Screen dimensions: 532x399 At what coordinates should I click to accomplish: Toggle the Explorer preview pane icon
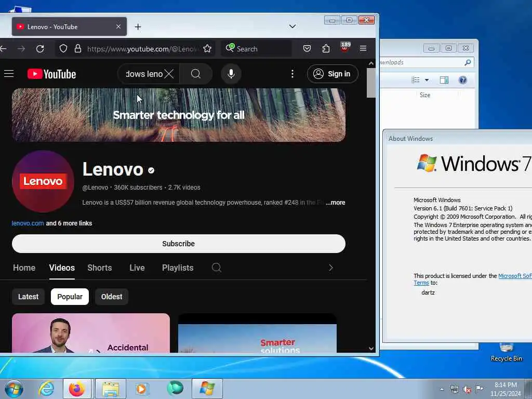[x=444, y=80]
